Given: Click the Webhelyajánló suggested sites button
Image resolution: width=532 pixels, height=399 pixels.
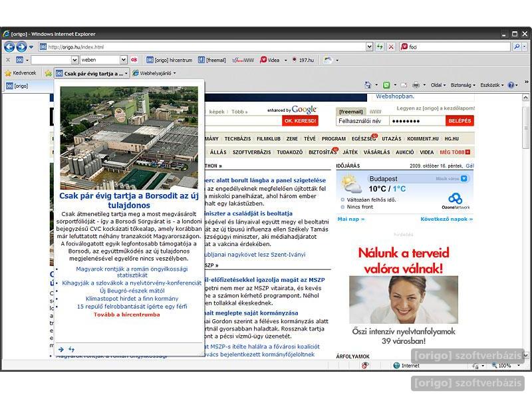Looking at the screenshot, I should (154, 73).
